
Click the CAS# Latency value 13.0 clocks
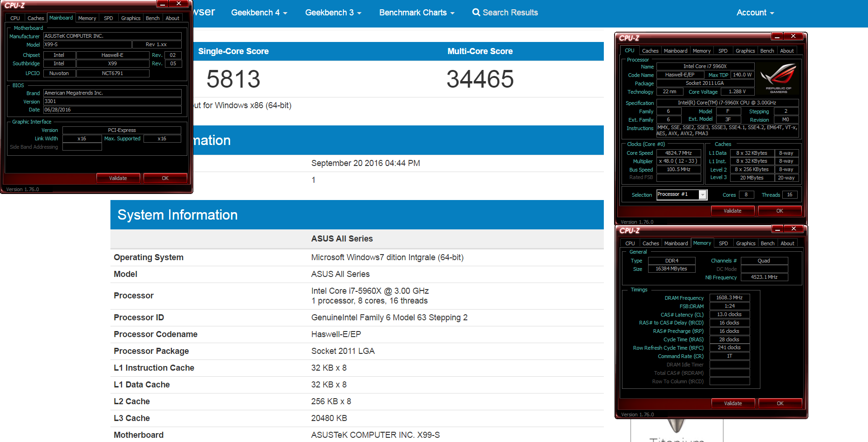pos(729,314)
